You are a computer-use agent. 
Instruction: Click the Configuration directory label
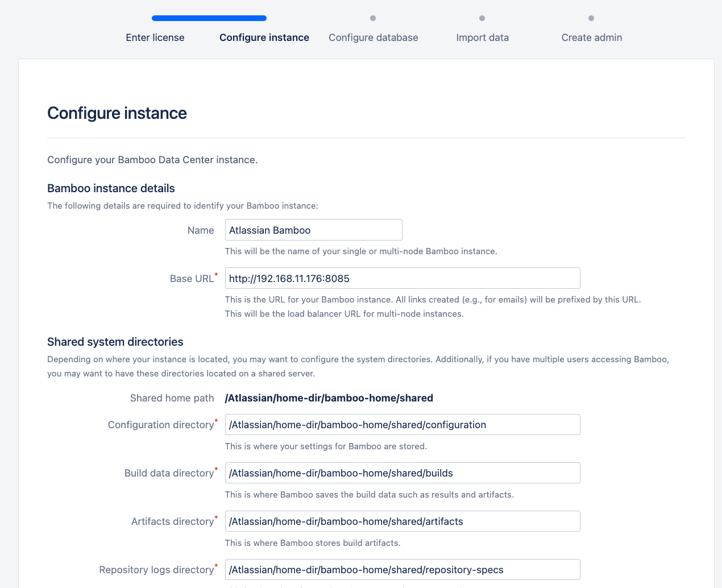point(161,425)
